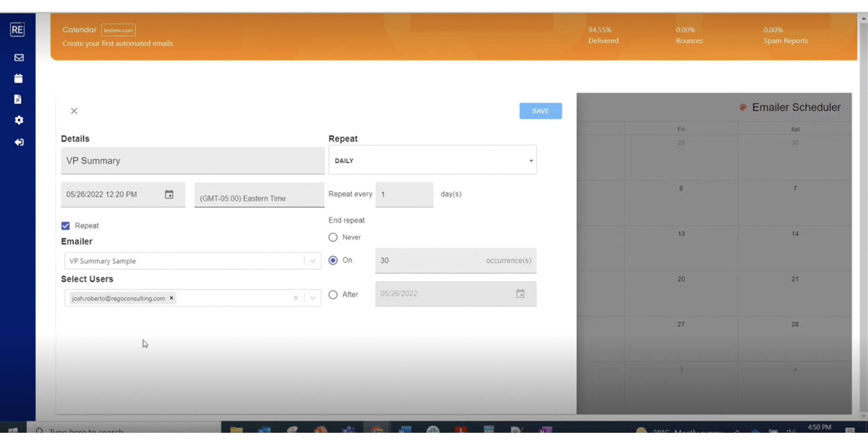Image resolution: width=868 pixels, height=445 pixels.
Task: Expand the Select Users dropdown chevron
Action: (312, 298)
